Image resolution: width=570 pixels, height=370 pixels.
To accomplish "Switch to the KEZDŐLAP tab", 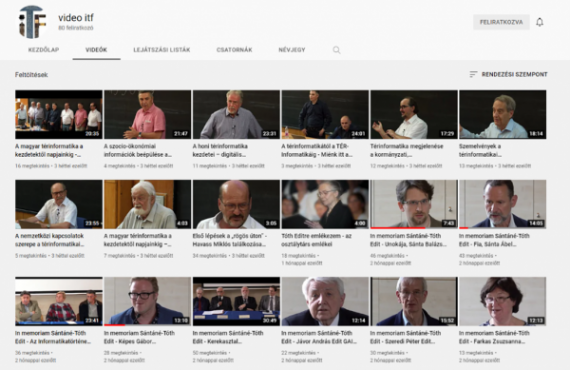I will pyautogui.click(x=44, y=50).
